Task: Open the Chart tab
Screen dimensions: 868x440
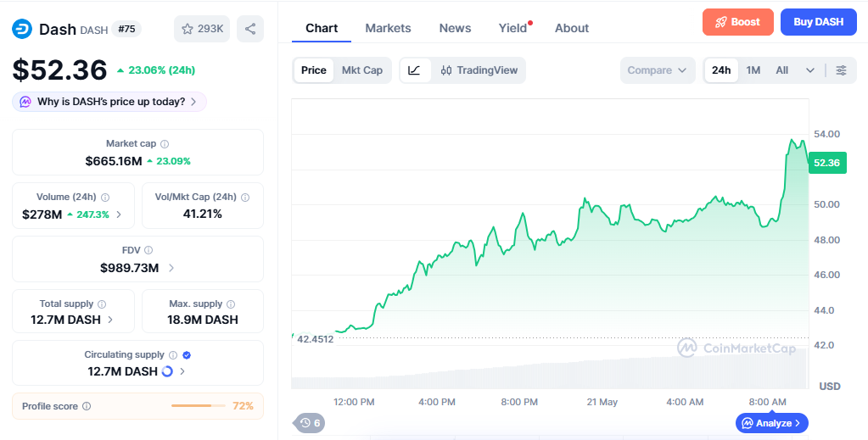Action: (322, 28)
